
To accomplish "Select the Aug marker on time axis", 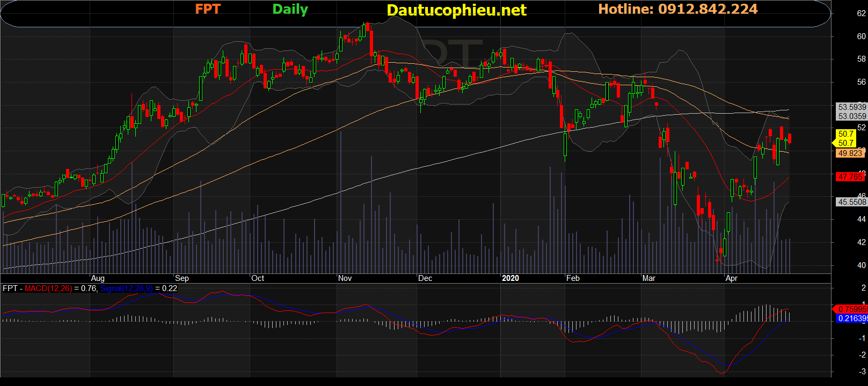I will click(x=98, y=278).
